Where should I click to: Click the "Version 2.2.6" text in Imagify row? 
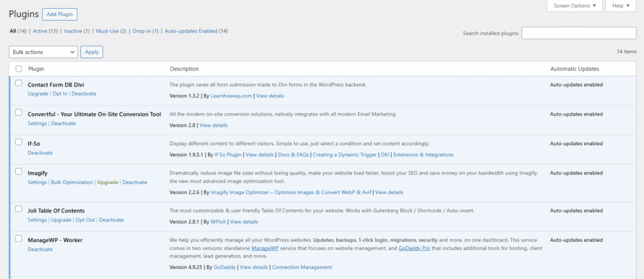click(183, 192)
